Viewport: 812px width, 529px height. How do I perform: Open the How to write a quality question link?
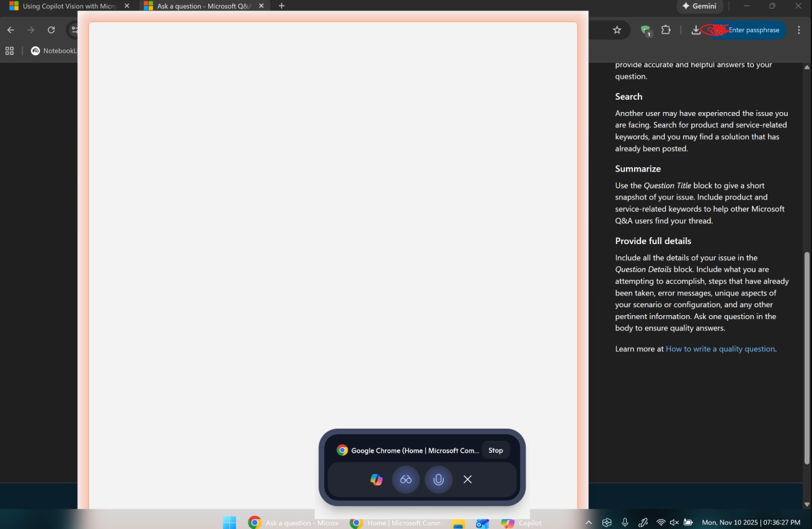720,348
